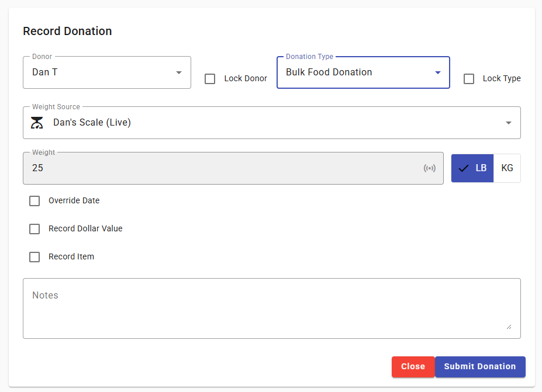Open the Donor field showing Dan T
This screenshot has height=392, width=542.
click(x=99, y=72)
